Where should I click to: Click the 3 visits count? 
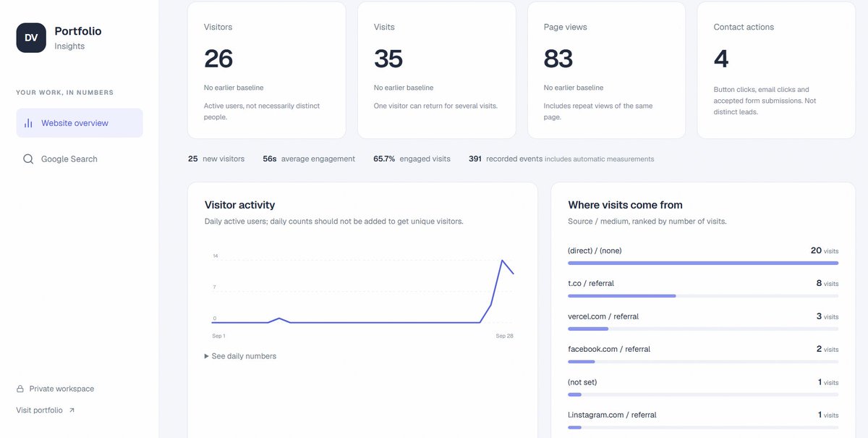827,316
